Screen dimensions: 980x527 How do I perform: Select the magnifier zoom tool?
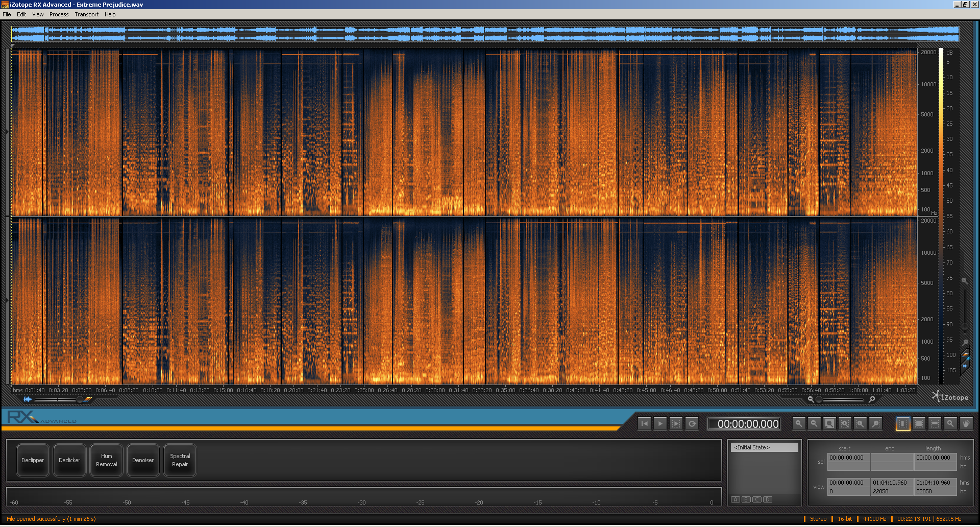pos(950,424)
